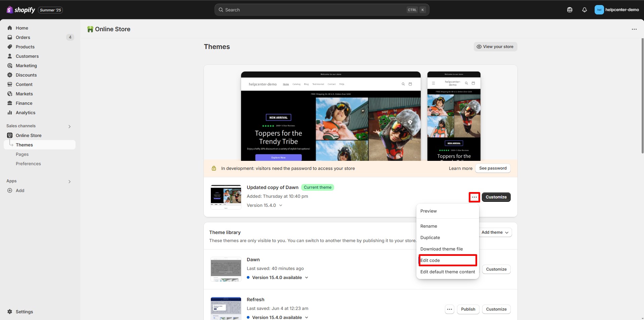Open notifications with the bell icon
The height and width of the screenshot is (320, 644).
click(x=584, y=10)
